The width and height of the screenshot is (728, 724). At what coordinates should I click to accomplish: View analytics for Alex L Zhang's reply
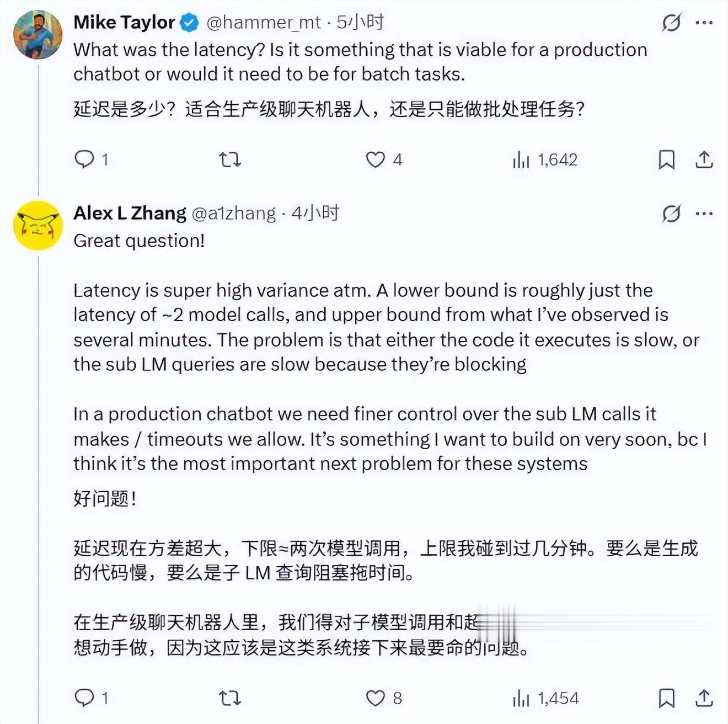(x=521, y=698)
